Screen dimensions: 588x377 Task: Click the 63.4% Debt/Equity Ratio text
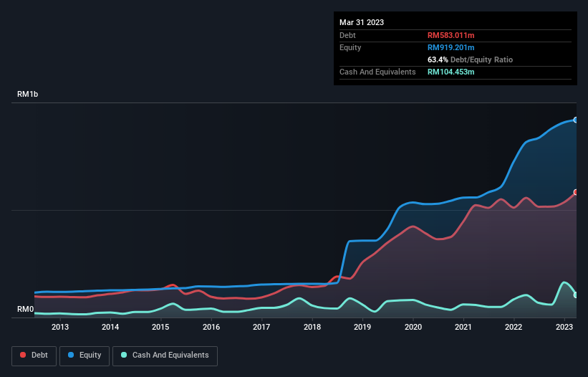[470, 59]
